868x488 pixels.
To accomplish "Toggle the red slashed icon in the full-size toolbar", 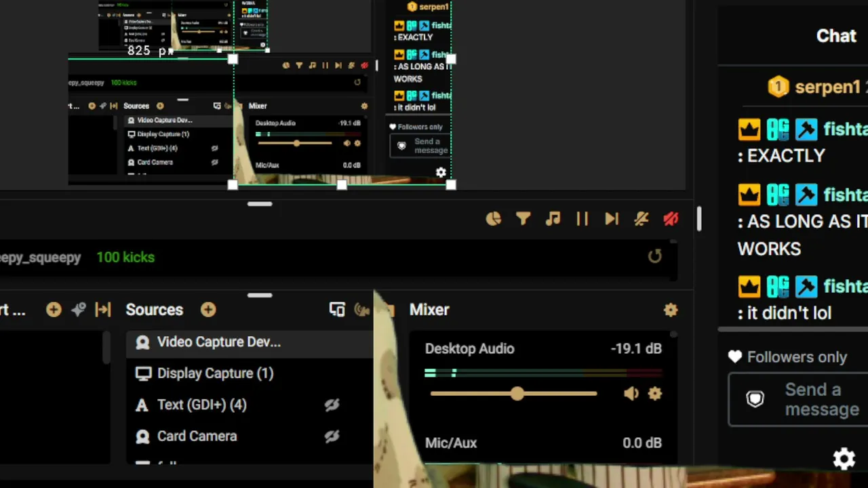I will 671,219.
